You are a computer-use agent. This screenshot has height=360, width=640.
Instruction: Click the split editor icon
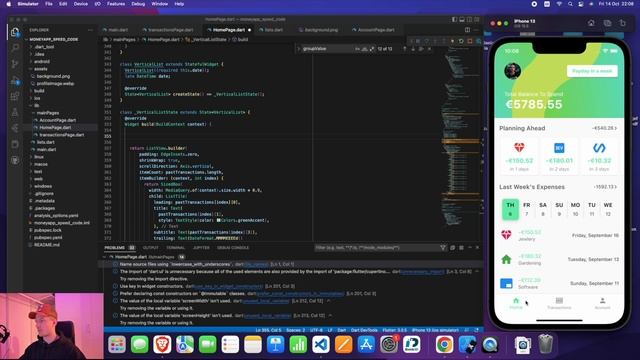pos(467,30)
